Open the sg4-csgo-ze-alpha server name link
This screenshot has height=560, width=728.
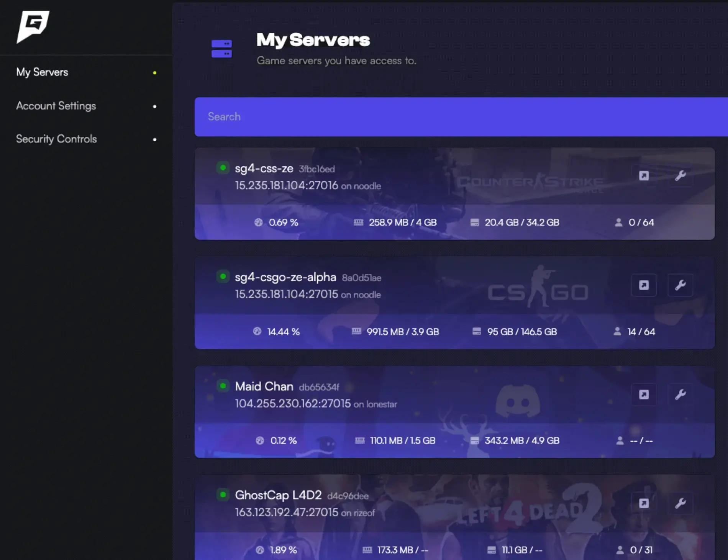(285, 277)
